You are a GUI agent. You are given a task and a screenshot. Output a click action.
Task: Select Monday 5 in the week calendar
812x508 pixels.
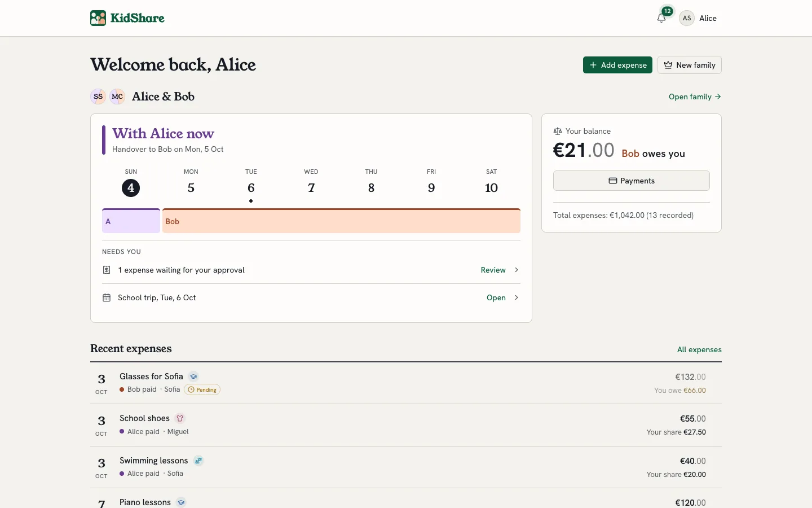pos(191,187)
